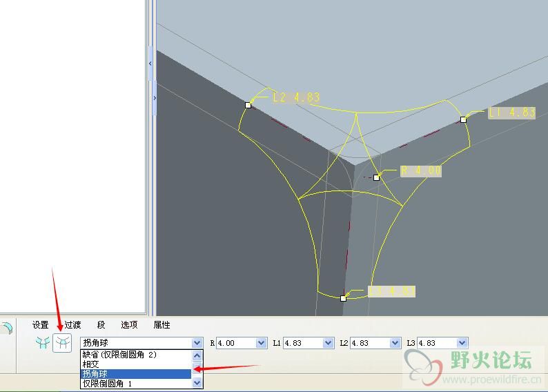Open the 段 panel tab

pos(101,325)
